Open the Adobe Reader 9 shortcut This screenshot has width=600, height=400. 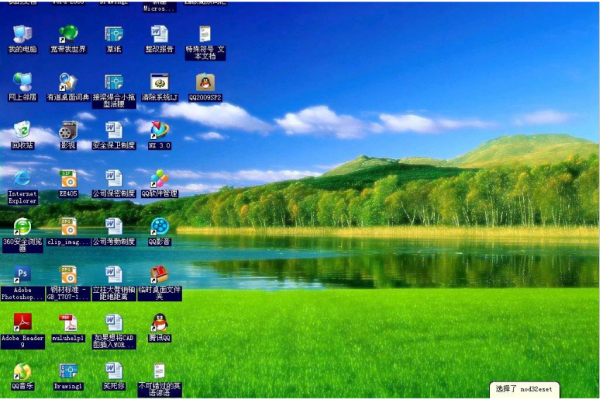22,323
